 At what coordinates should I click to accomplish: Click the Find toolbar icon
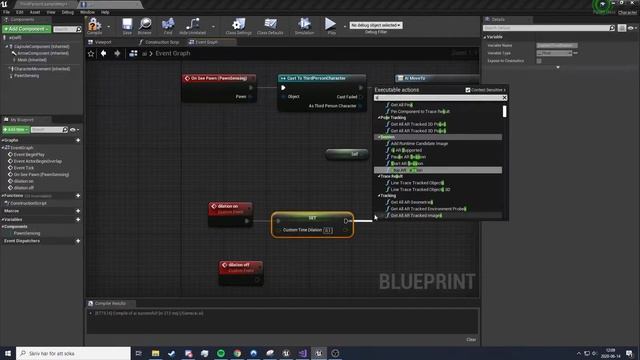(x=168, y=24)
